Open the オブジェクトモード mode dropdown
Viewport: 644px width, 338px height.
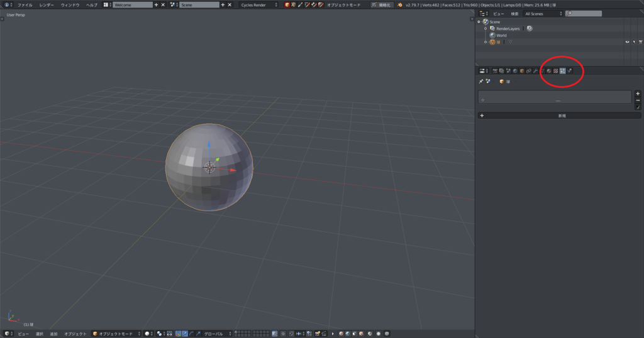pos(116,334)
